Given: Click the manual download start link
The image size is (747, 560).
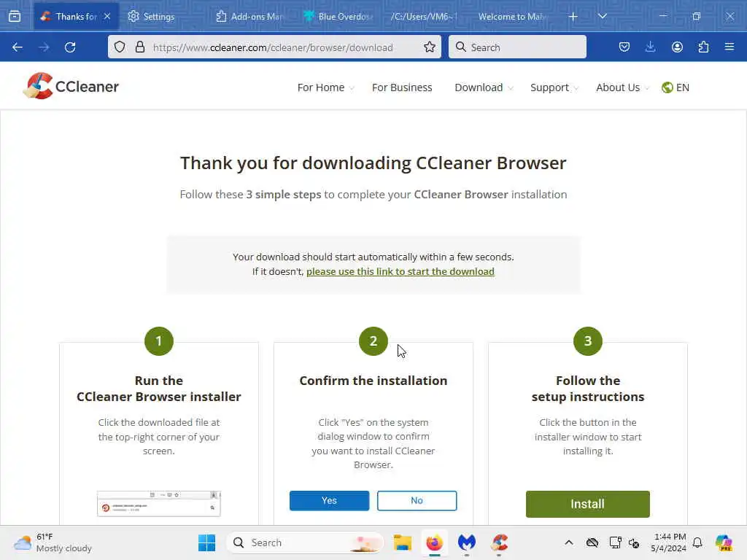Looking at the screenshot, I should [x=400, y=271].
